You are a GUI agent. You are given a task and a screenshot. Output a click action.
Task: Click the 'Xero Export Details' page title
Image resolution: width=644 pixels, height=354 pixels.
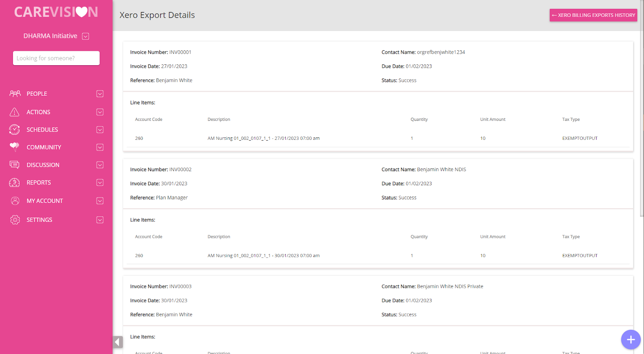click(157, 15)
